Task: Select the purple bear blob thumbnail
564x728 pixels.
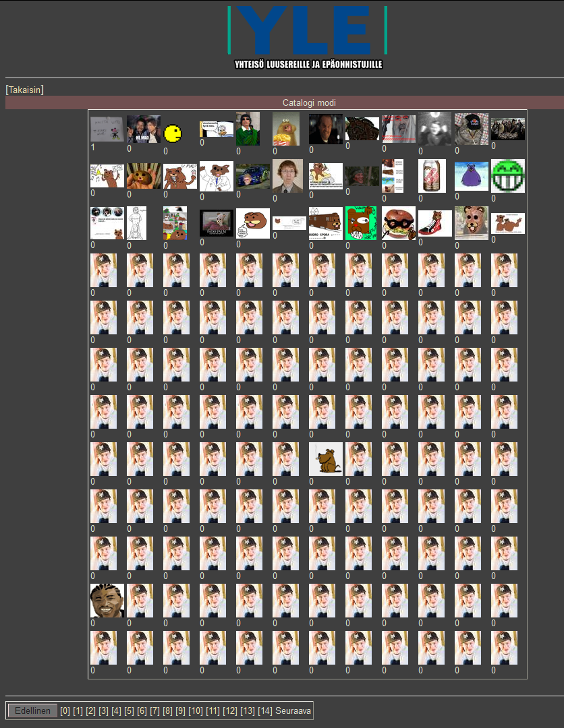Action: coord(471,176)
